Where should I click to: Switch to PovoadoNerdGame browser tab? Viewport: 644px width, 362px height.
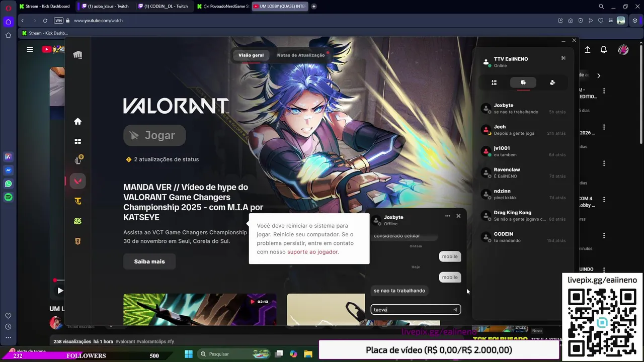click(223, 7)
